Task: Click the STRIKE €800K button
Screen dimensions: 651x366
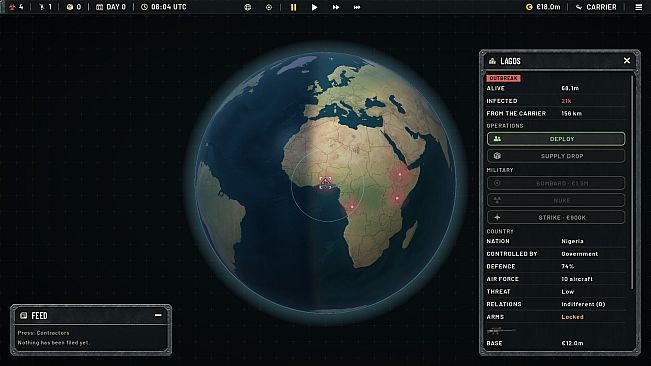Action: click(x=556, y=217)
